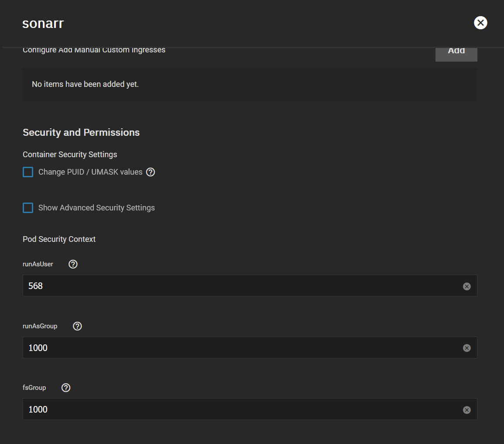The width and height of the screenshot is (504, 444).
Task: Clear the runAsUser field value
Action: coord(467,286)
